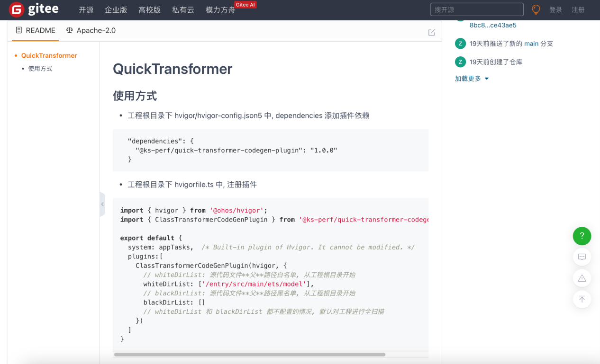Viewport: 600px width, 364px height.
Task: Jump to 使用方式 in the outline
Action: point(40,69)
